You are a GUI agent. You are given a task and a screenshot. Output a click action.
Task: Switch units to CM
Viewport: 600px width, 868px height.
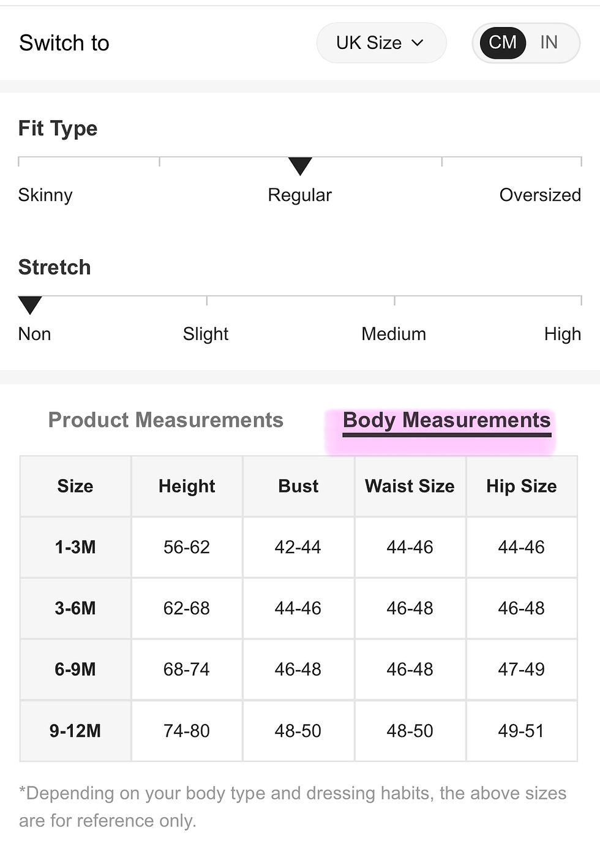tap(503, 43)
